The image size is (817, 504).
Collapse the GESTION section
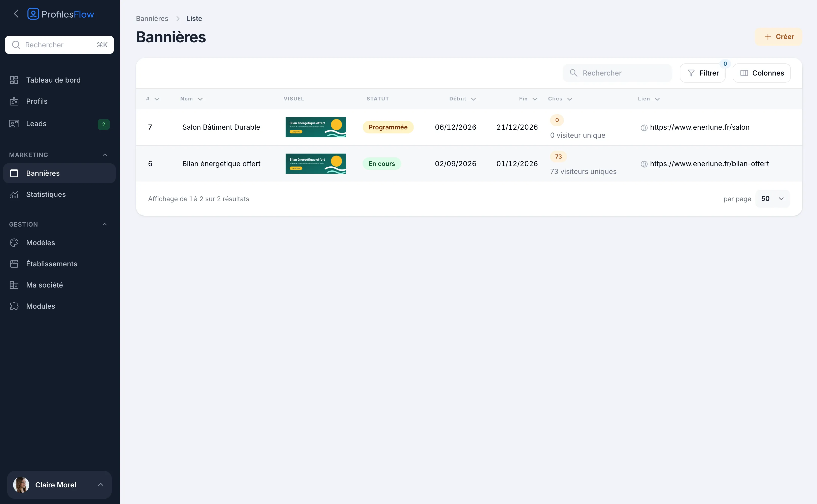click(x=105, y=224)
